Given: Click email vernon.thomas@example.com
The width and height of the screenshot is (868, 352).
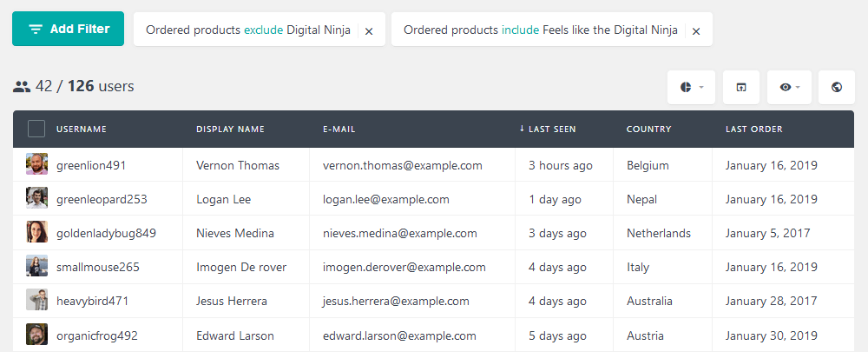Looking at the screenshot, I should tap(403, 165).
